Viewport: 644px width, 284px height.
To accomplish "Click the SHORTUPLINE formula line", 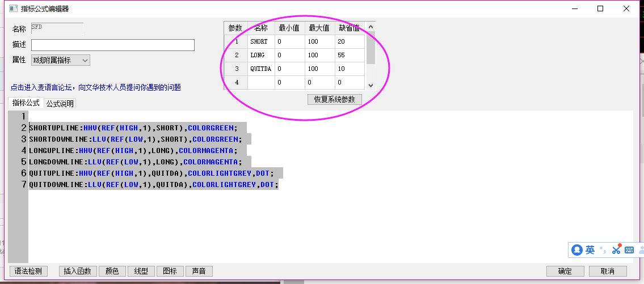I will [133, 128].
